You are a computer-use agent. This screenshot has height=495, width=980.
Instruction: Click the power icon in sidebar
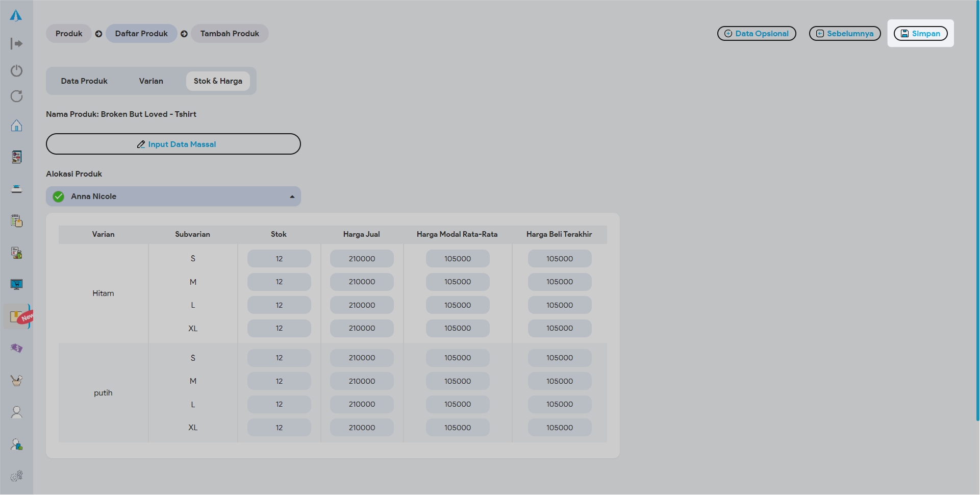point(16,70)
